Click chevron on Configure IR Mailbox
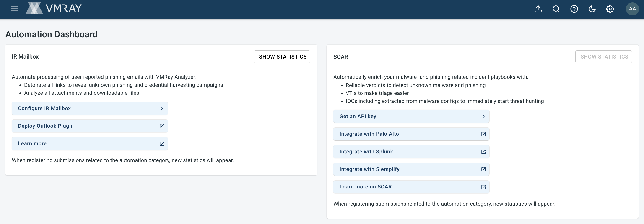The width and height of the screenshot is (644, 224). [x=162, y=109]
